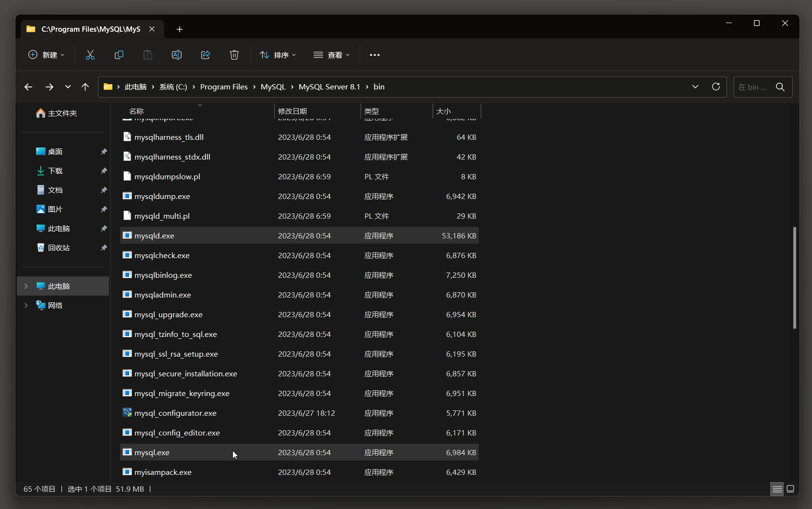
Task: Click pin icon next to 桌面
Action: pyautogui.click(x=104, y=151)
